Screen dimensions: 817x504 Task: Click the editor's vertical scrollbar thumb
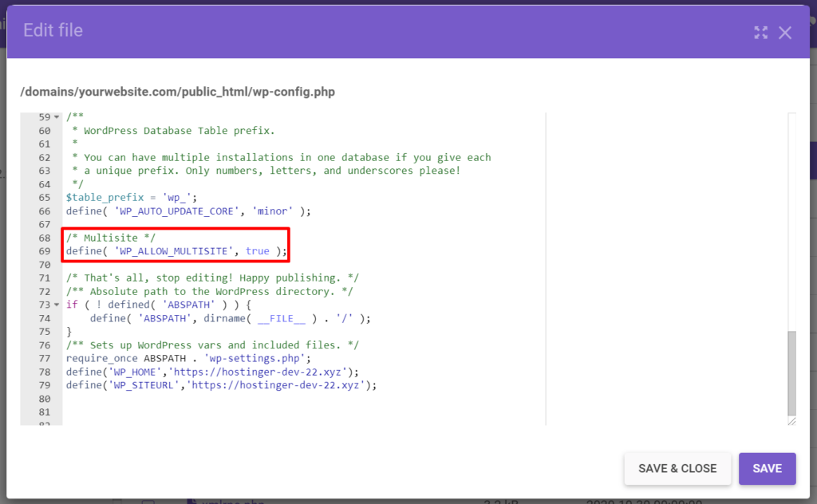792,372
